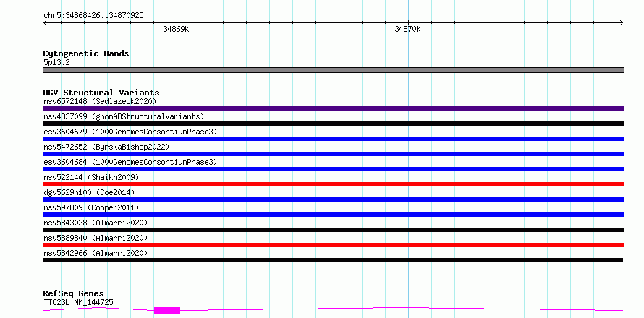
Task: Click the RefSeq Genes track heading
Action: [73, 293]
